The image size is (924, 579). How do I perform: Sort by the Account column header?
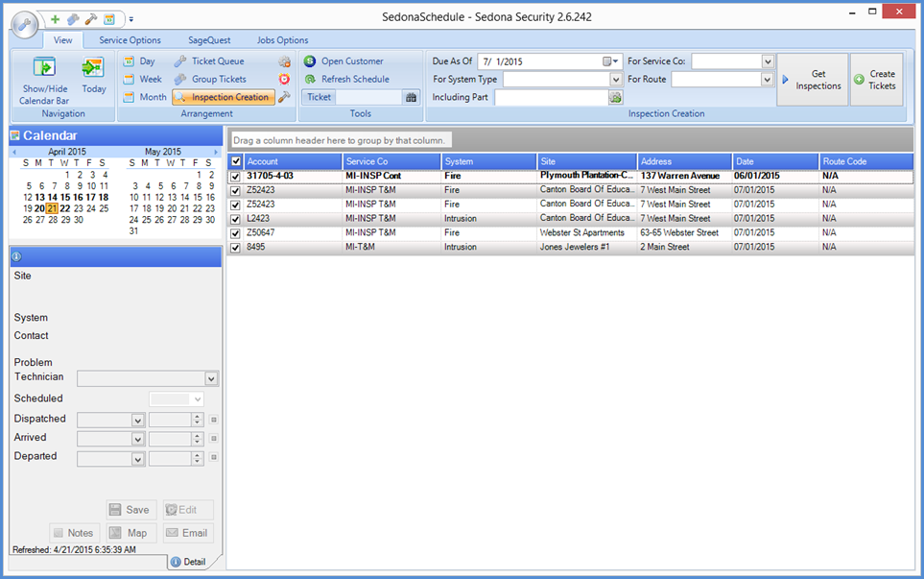(293, 161)
